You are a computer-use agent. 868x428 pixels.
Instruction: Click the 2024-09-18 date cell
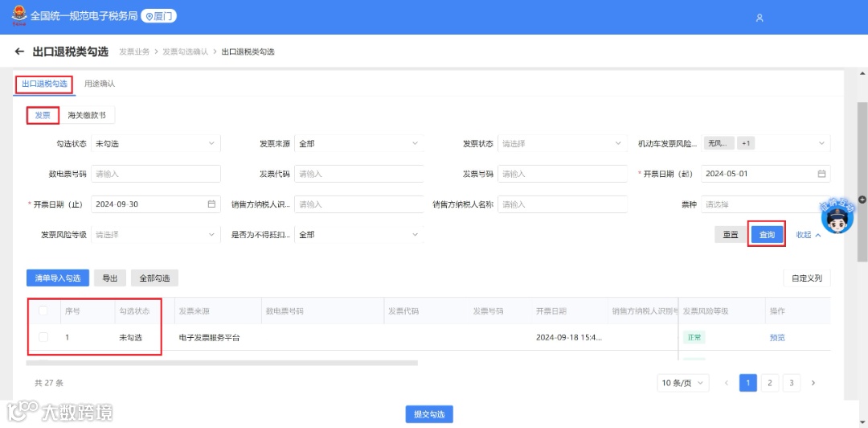pos(568,338)
